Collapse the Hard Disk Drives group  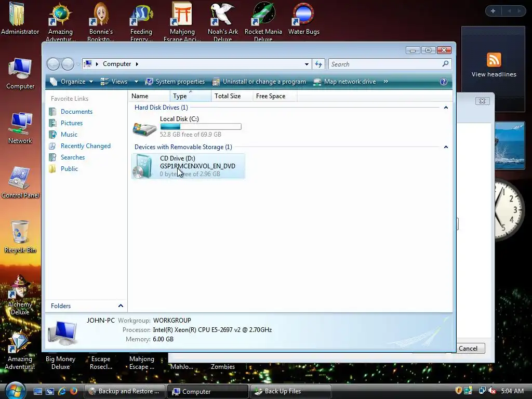click(x=446, y=108)
